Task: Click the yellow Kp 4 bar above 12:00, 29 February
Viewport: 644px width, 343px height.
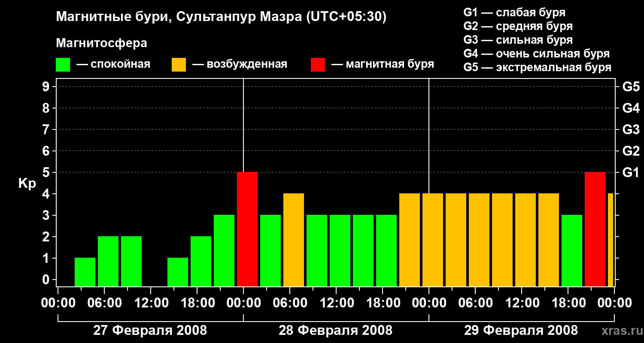Action: click(526, 240)
